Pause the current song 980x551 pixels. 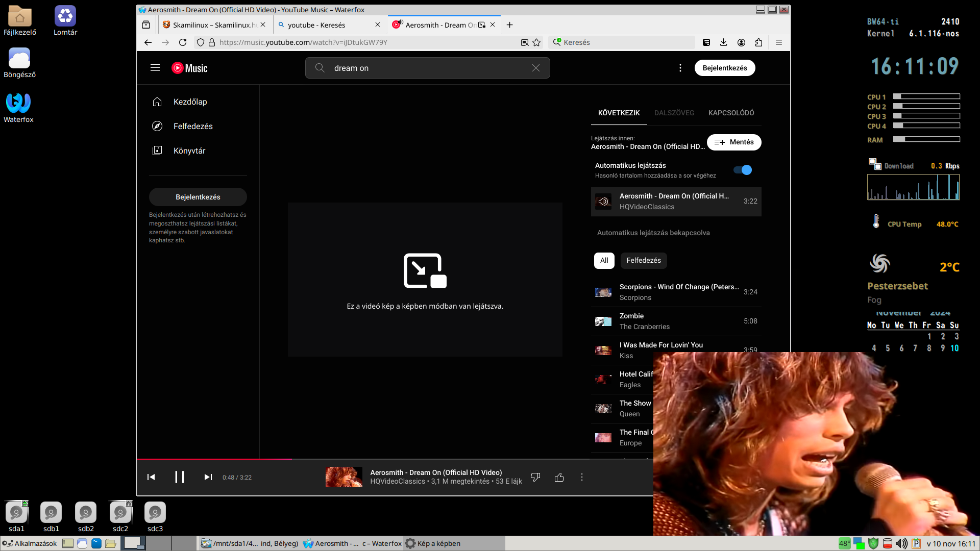point(180,477)
